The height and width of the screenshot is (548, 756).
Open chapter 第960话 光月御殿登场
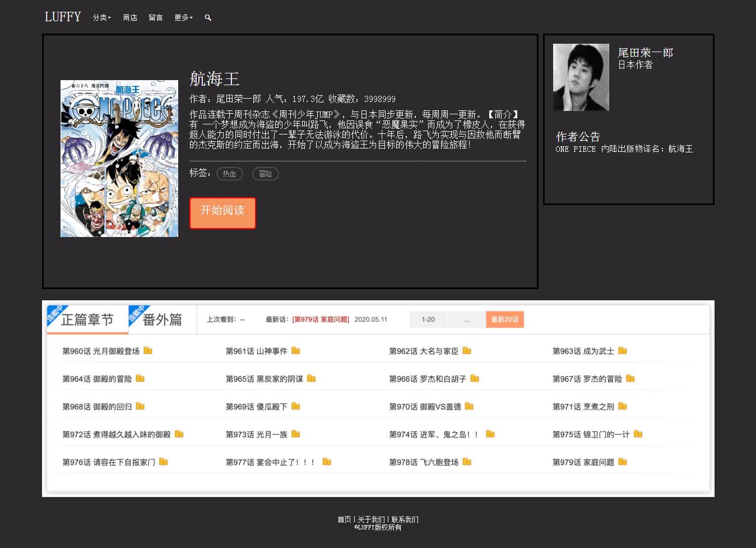pyautogui.click(x=101, y=351)
